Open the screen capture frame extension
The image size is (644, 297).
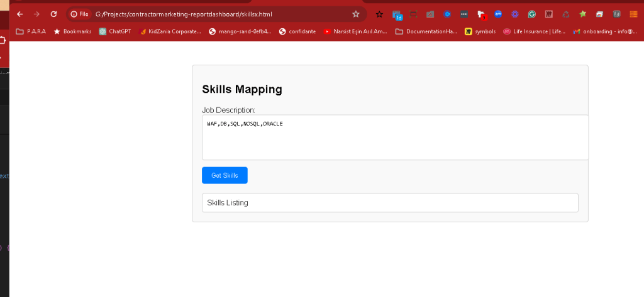tap(413, 14)
